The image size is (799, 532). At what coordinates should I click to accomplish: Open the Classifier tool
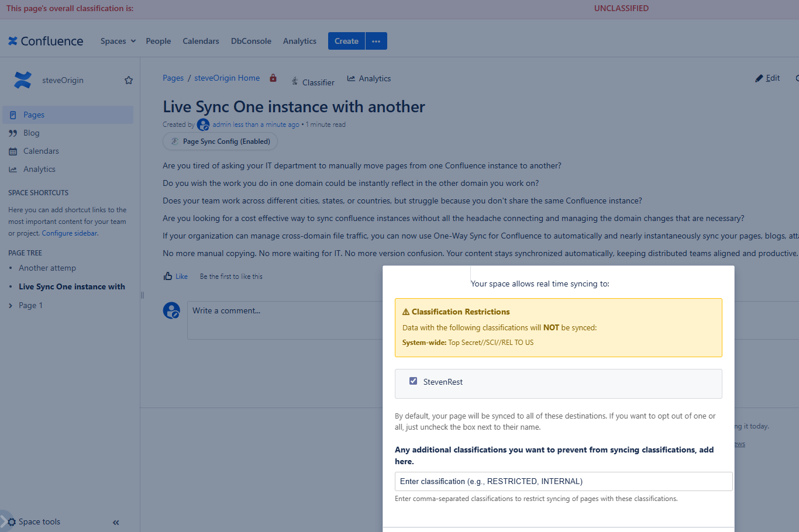tap(312, 82)
